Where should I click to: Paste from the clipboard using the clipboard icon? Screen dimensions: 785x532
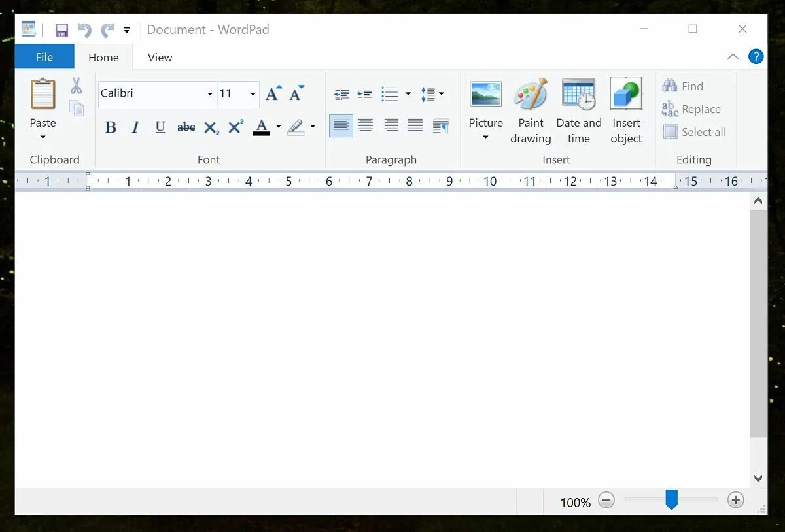pyautogui.click(x=43, y=94)
